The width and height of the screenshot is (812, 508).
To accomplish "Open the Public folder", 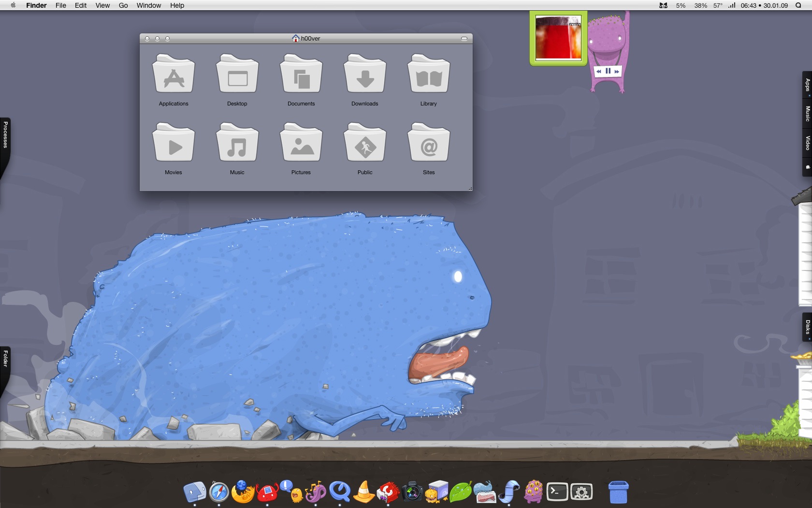I will (x=365, y=143).
